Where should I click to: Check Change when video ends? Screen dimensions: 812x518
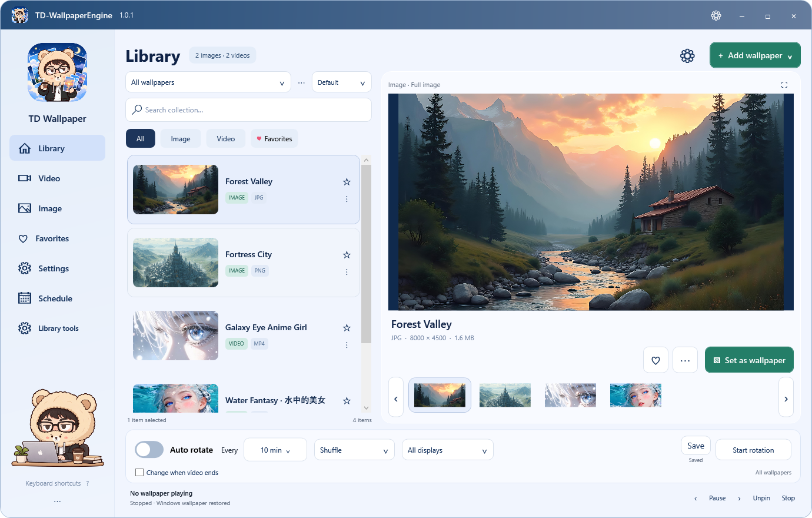pos(139,473)
